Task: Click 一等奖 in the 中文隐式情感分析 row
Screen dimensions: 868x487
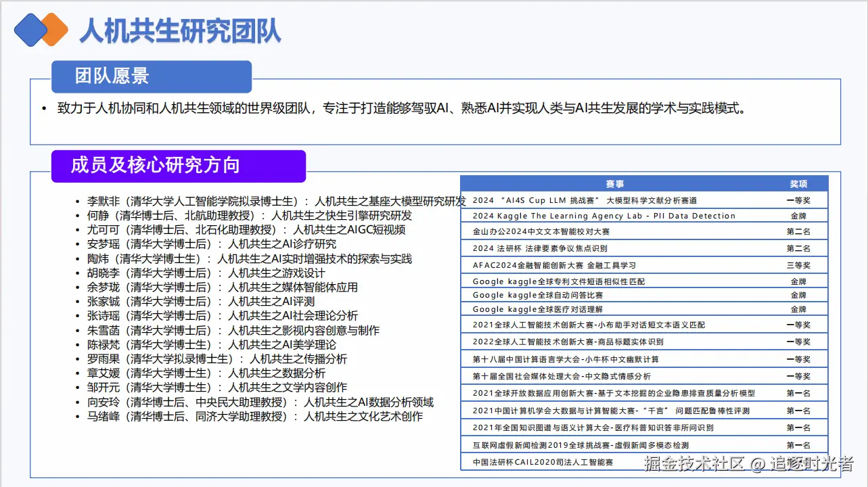Action: coord(798,376)
